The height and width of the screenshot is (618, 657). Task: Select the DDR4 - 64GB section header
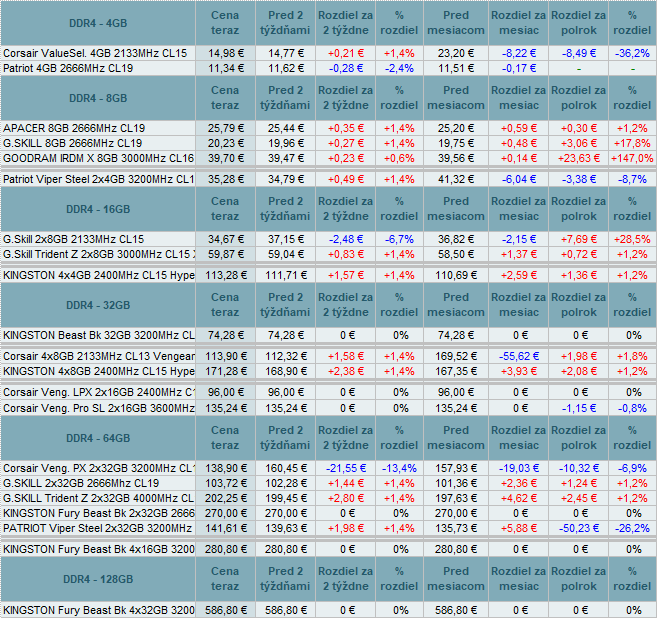(x=98, y=438)
